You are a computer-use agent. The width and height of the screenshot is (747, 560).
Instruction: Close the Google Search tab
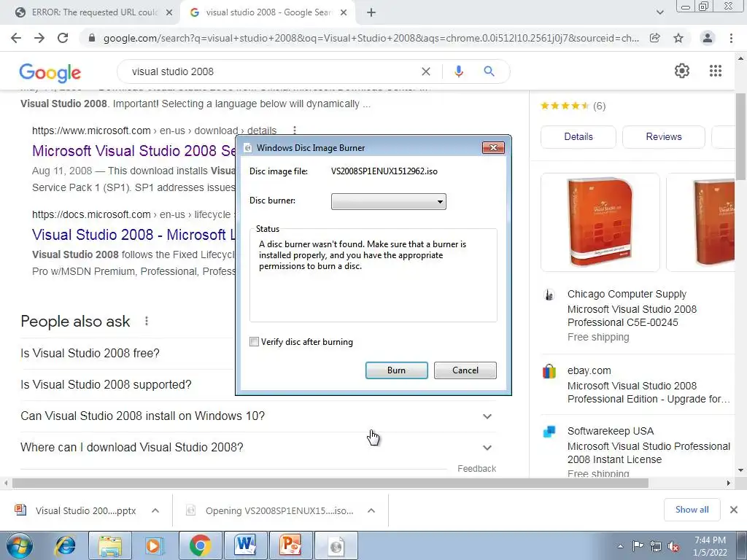(344, 12)
